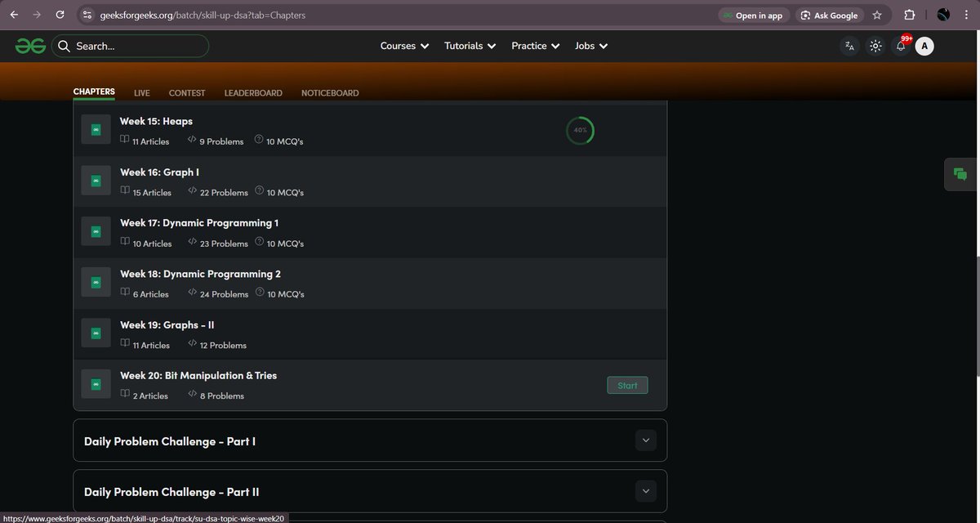
Task: Click the MCQ question icon in Week 17
Action: tap(259, 242)
